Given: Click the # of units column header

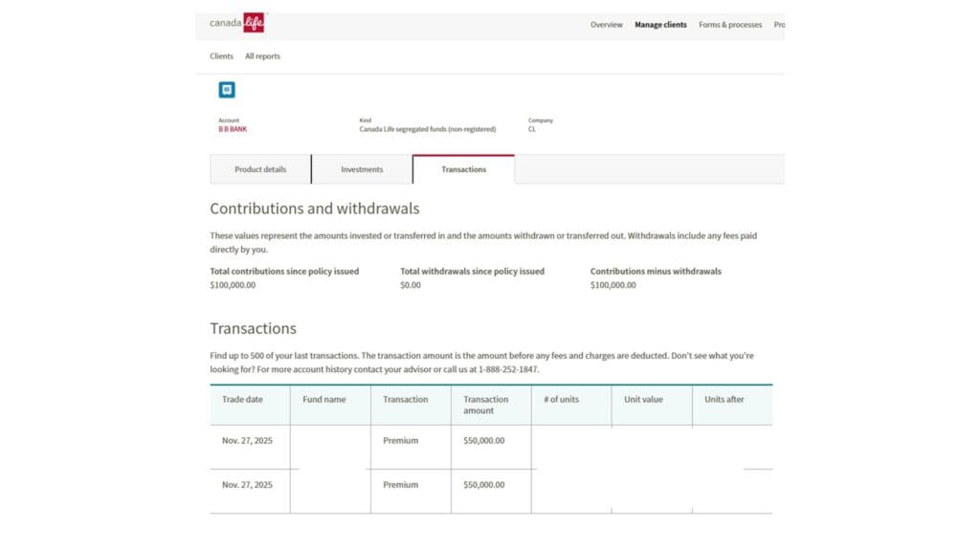Looking at the screenshot, I should tap(563, 400).
